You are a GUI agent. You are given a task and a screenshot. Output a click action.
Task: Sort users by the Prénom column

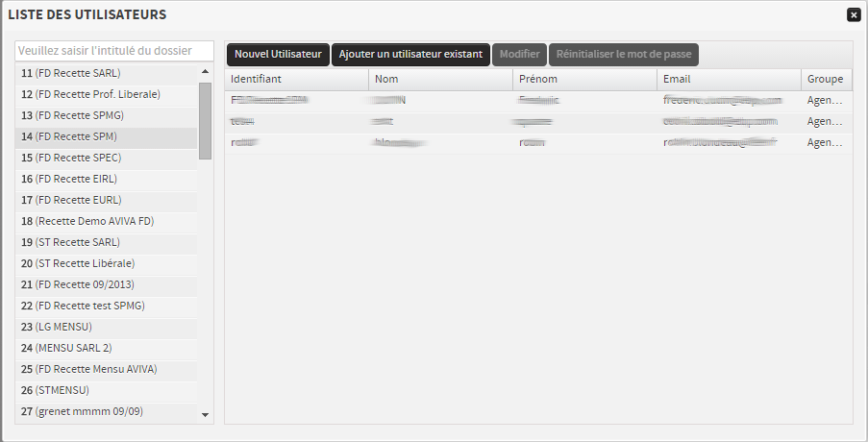pyautogui.click(x=583, y=79)
